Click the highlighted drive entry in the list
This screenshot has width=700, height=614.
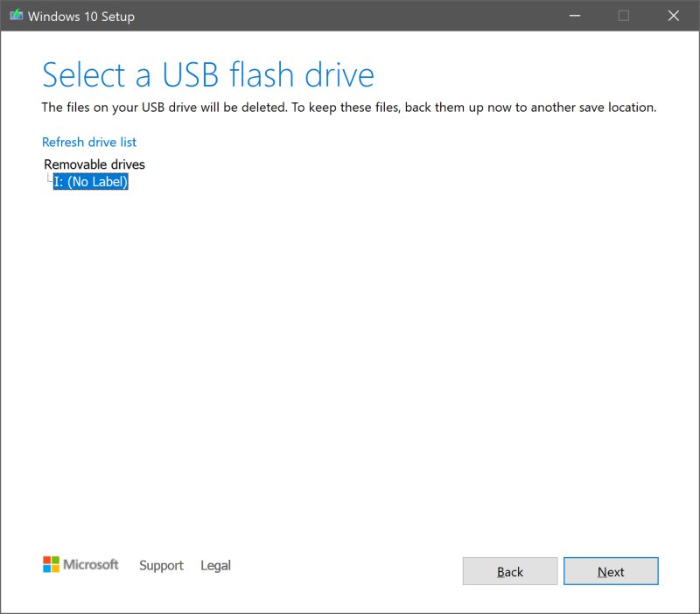click(x=93, y=182)
